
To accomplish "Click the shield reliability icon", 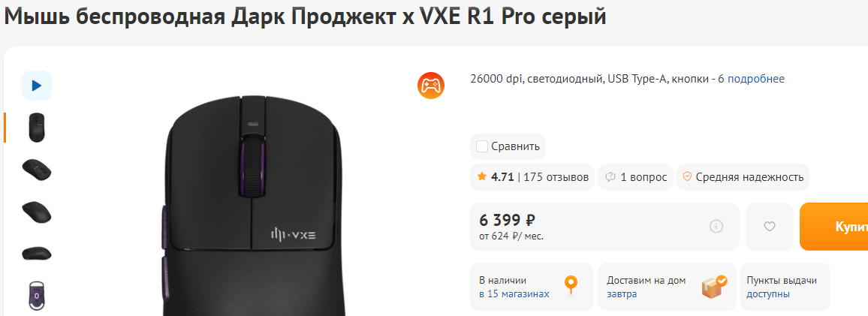I will (x=687, y=177).
